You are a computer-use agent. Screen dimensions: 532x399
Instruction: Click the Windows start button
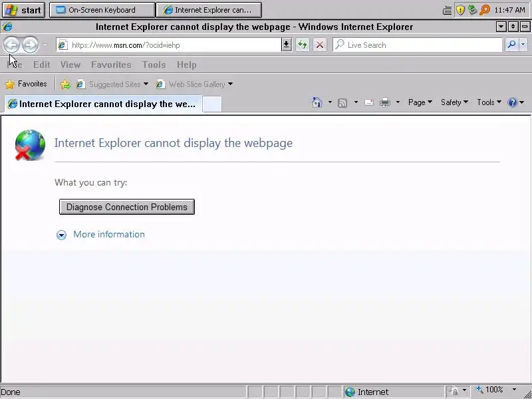pyautogui.click(x=23, y=10)
